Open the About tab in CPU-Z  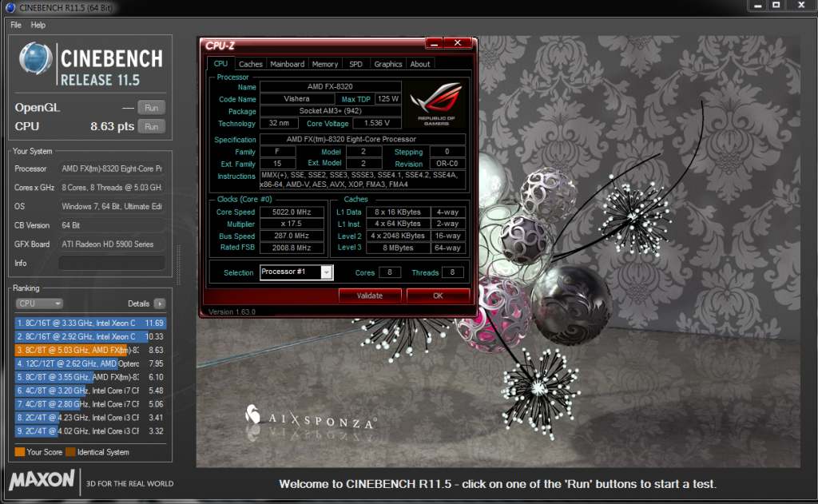point(420,64)
